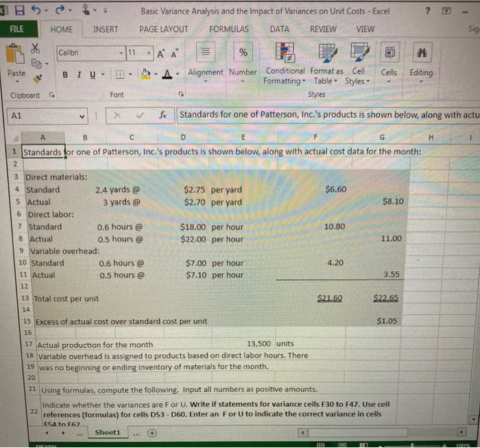Click the sheet tab scroll-left arrow
The width and height of the screenshot is (480, 448).
47,433
